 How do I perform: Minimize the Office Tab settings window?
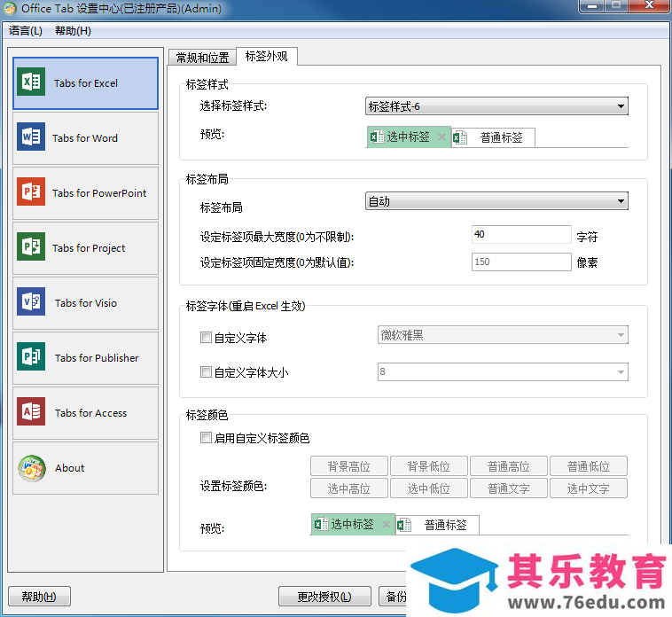pos(592,6)
